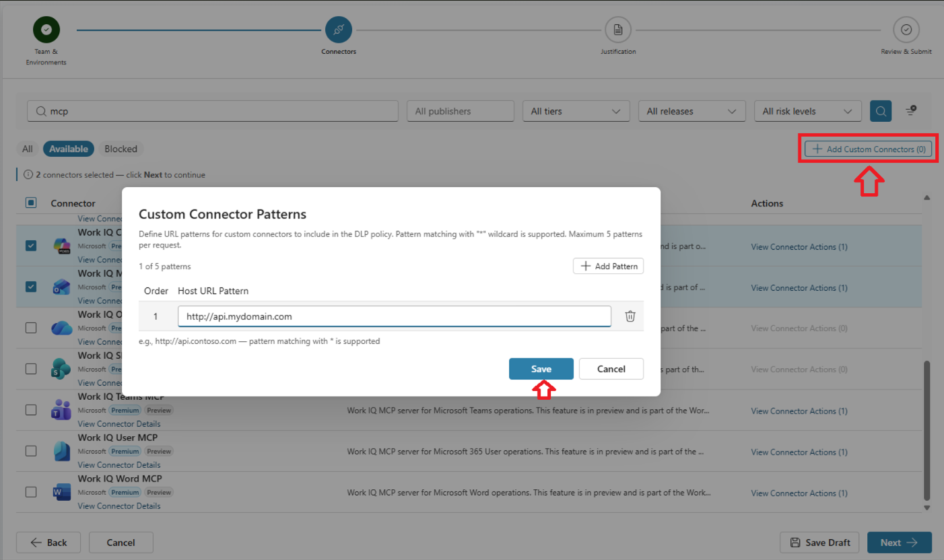Expand the All tiers dropdown

(576, 111)
